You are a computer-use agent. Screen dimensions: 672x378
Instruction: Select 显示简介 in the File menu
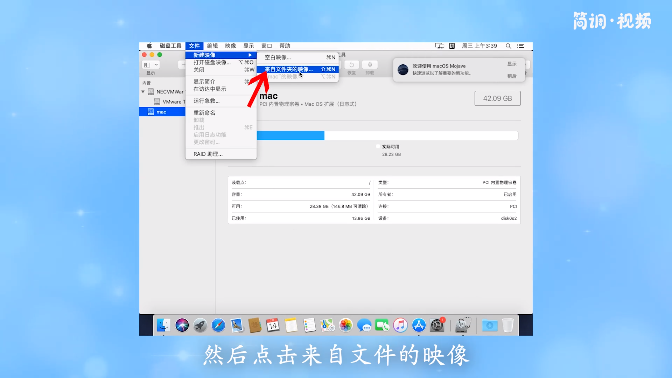pos(221,81)
